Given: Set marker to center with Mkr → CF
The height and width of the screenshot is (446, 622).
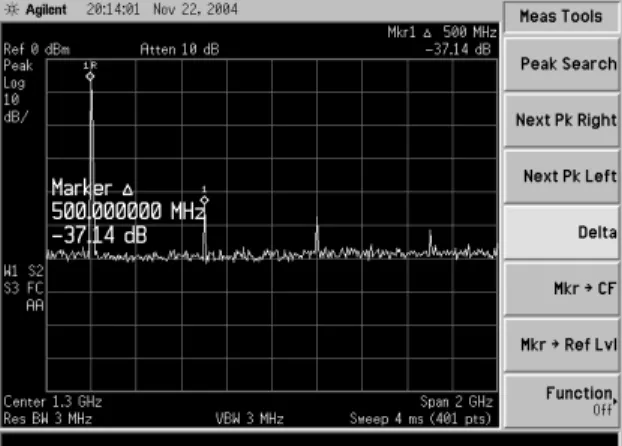Looking at the screenshot, I should coord(562,288).
